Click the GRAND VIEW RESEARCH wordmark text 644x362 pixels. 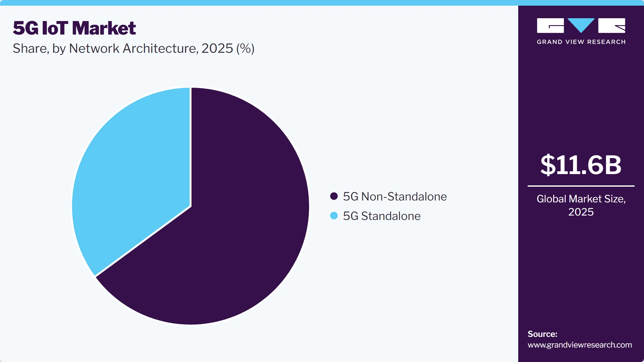[x=581, y=42]
